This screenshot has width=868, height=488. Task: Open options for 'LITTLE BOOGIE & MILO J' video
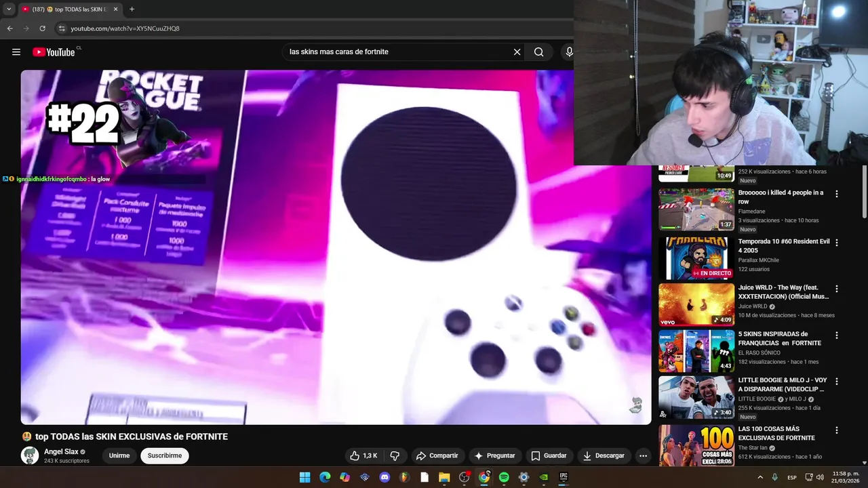[836, 382]
